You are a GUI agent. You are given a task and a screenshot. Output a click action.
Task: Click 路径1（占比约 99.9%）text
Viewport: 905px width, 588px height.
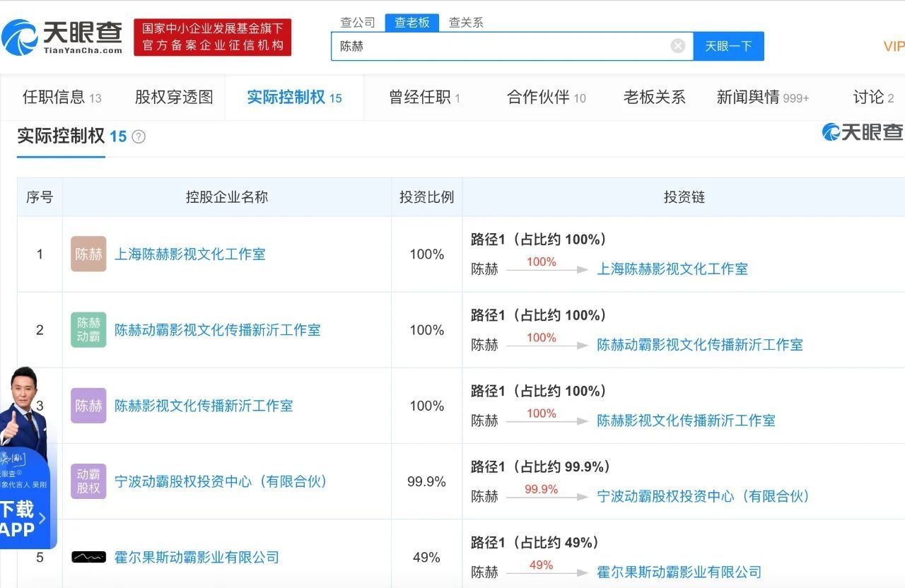pyautogui.click(x=541, y=466)
